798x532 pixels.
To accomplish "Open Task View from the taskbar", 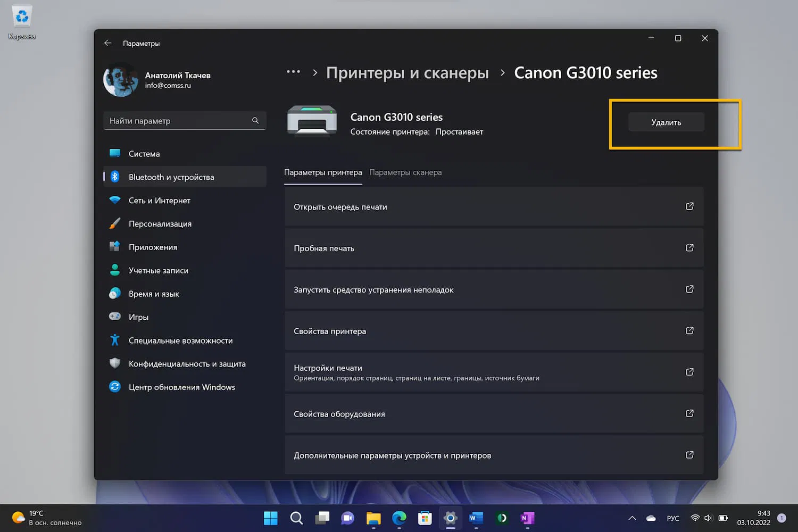I will point(322,518).
